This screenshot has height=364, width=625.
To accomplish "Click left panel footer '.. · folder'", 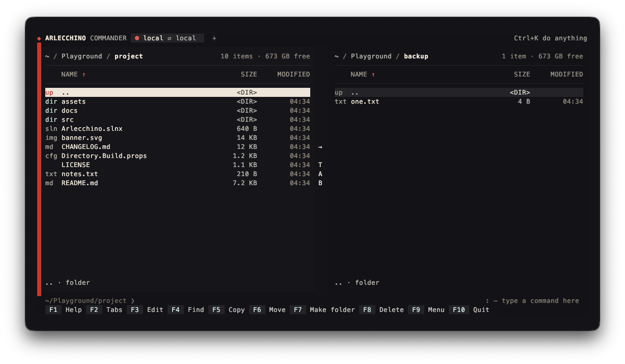I will coord(67,283).
